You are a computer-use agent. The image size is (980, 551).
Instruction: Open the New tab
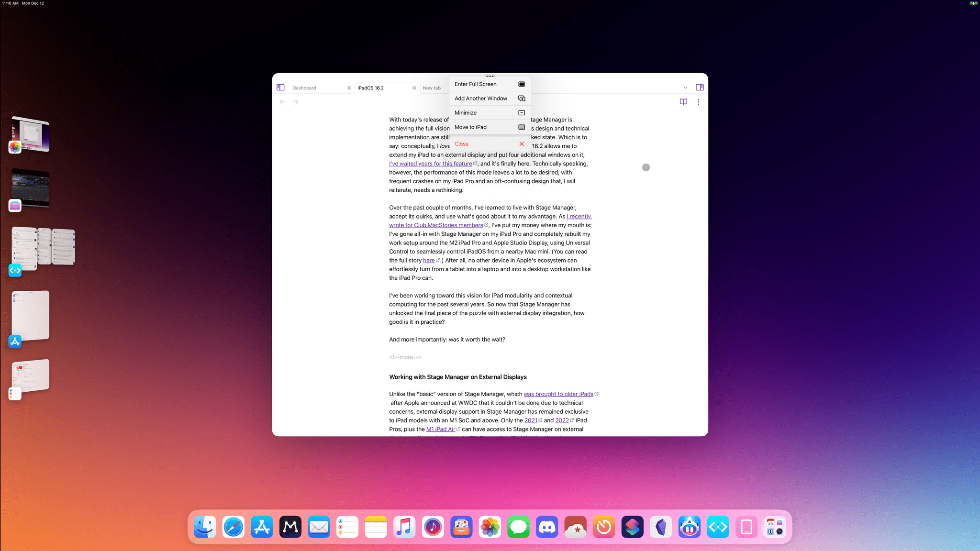tap(432, 88)
